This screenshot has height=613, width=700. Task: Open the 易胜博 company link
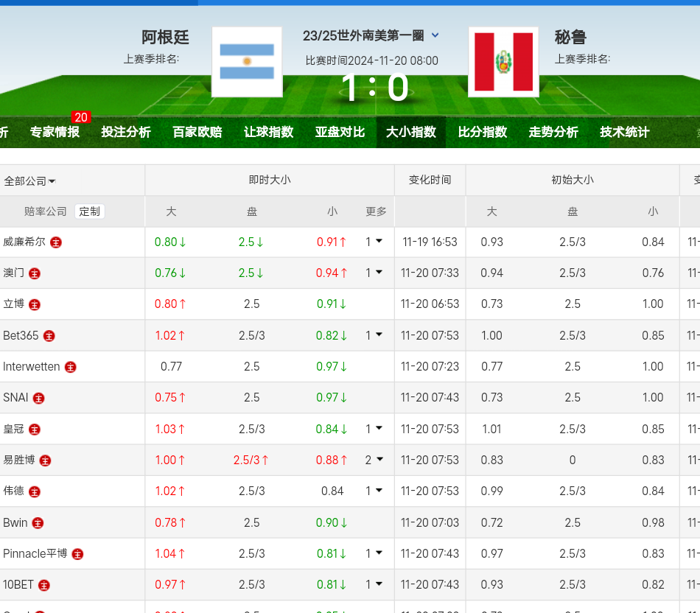tap(18, 460)
